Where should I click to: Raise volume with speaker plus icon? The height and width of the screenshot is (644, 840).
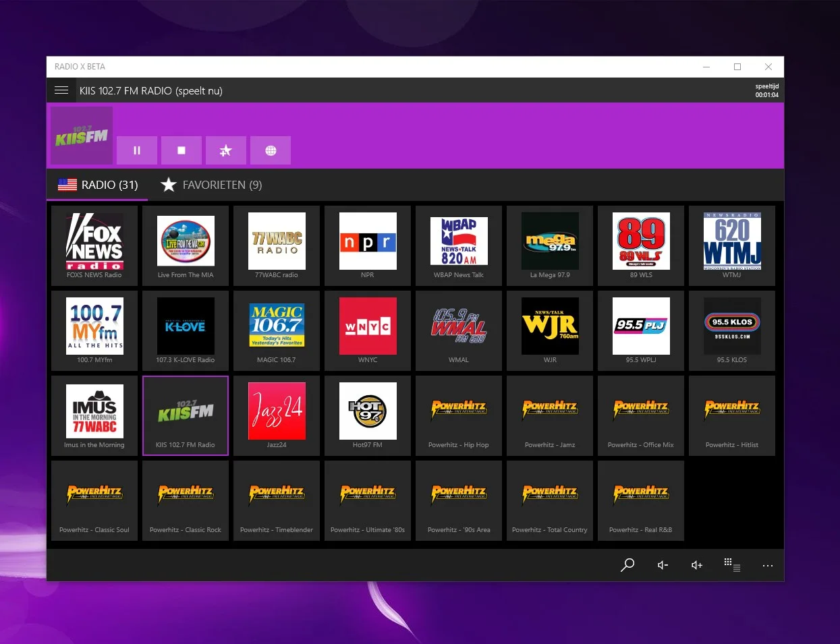(x=697, y=565)
